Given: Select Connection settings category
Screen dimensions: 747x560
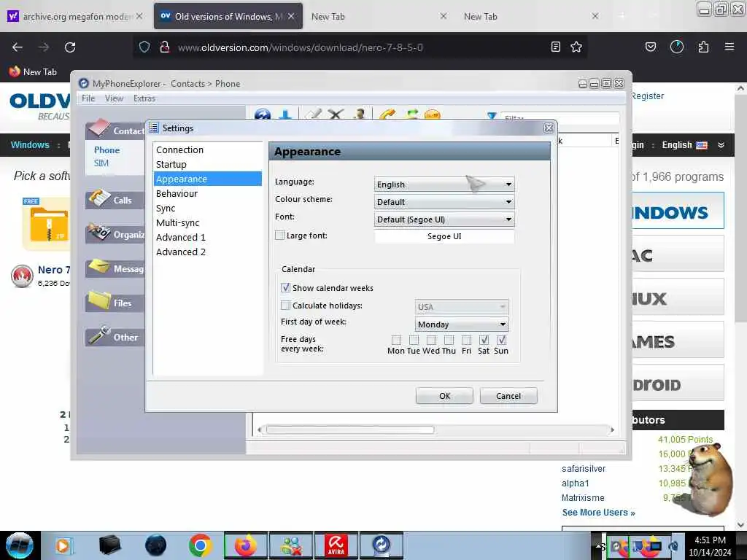Looking at the screenshot, I should click(207, 149).
